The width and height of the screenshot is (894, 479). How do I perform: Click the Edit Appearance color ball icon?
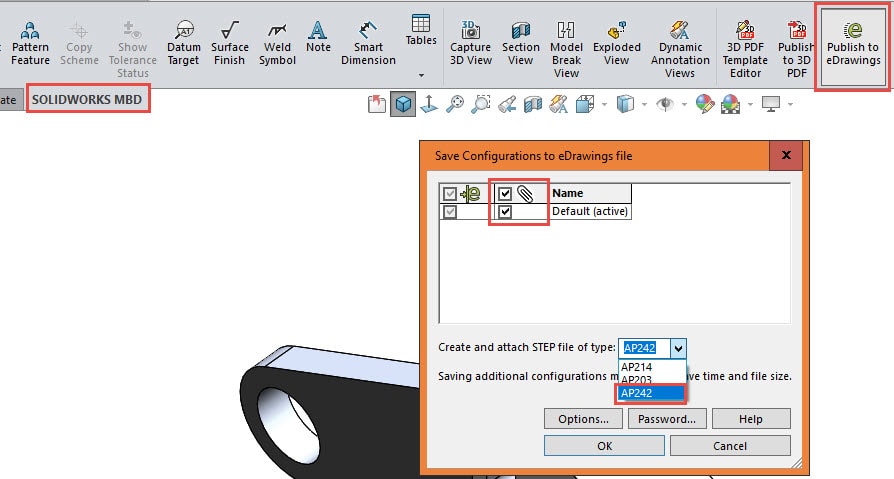pos(705,104)
